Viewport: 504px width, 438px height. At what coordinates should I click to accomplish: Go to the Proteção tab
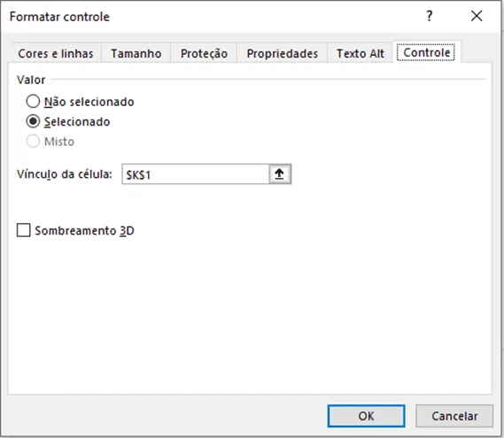click(x=204, y=53)
